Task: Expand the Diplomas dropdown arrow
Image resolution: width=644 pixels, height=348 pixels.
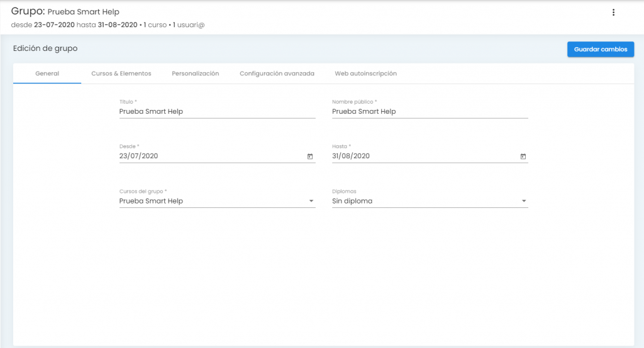Action: tap(524, 201)
